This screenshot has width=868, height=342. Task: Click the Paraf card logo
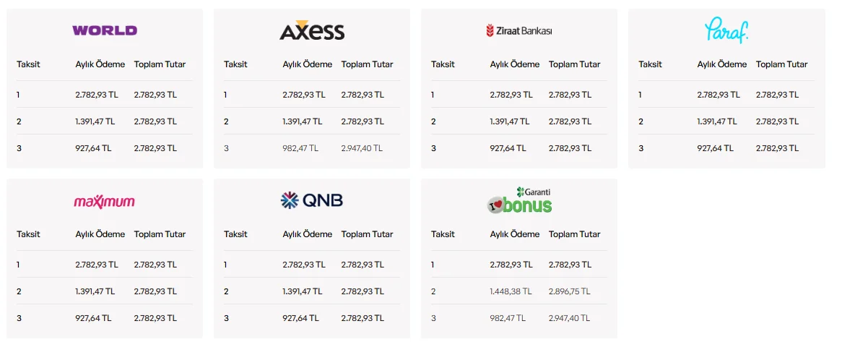point(726,30)
